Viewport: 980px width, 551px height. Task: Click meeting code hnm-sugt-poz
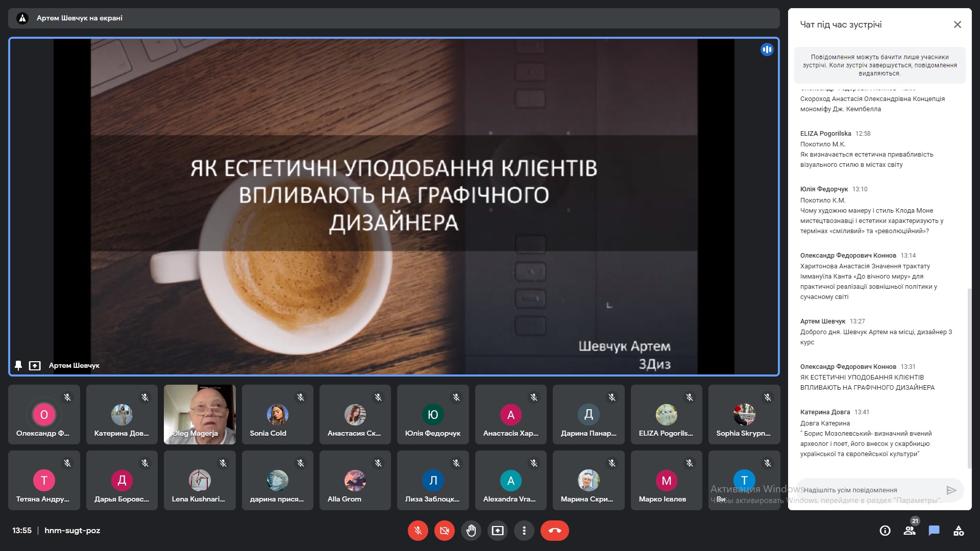(x=72, y=531)
